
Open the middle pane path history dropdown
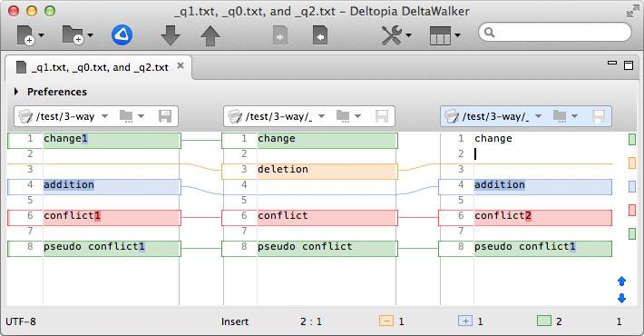(x=322, y=116)
